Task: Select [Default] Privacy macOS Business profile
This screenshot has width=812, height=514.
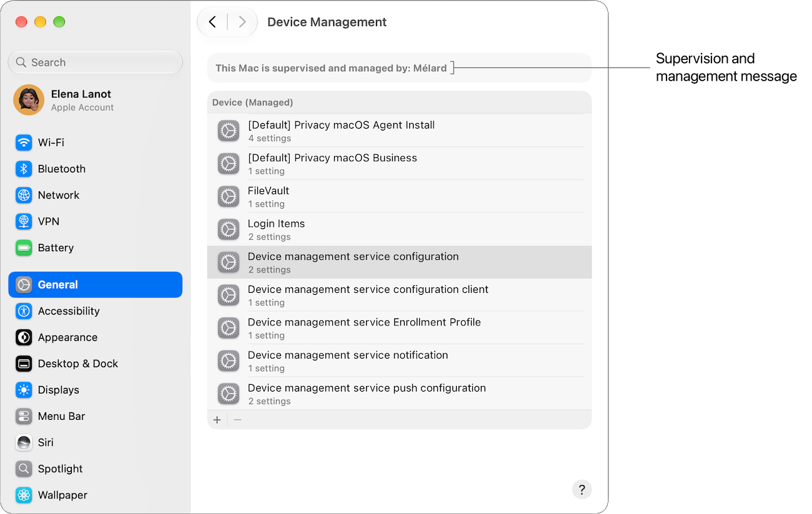Action: point(400,164)
